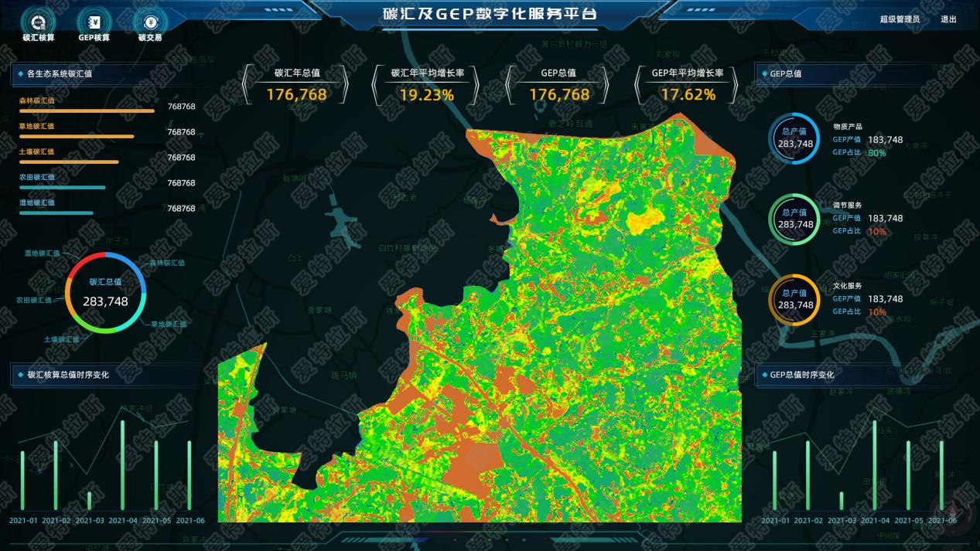Select the 碳汇年平均增长率 stat card
The width and height of the screenshot is (980, 551).
pos(426,85)
